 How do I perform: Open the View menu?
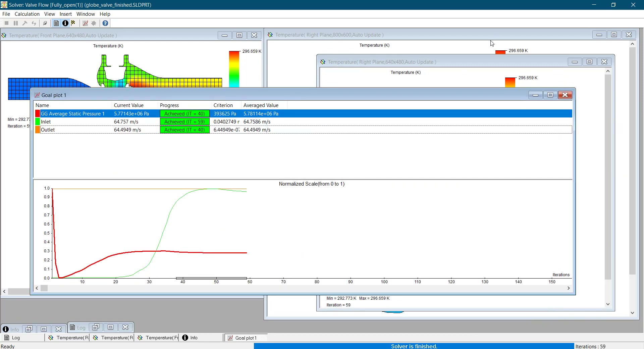pyautogui.click(x=50, y=14)
